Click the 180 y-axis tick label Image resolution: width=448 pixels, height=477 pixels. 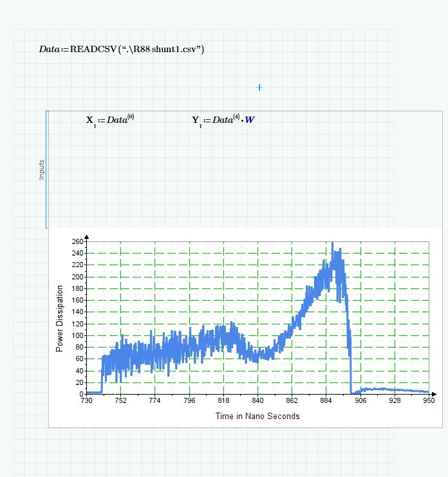77,288
